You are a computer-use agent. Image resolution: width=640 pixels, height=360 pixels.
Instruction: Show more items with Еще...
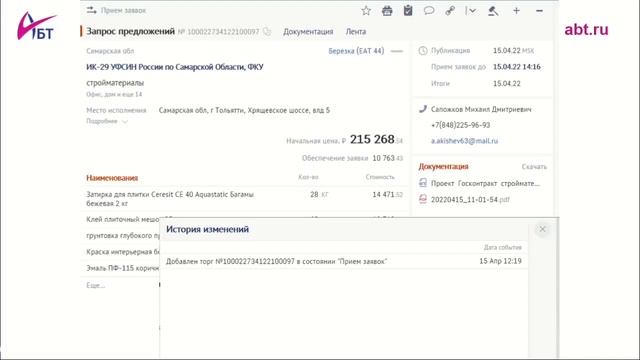[96, 285]
